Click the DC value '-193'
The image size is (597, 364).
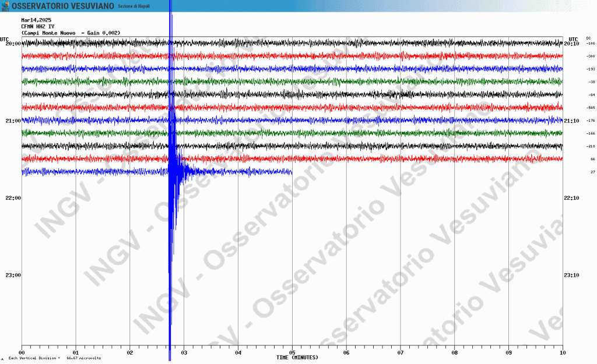coord(591,69)
